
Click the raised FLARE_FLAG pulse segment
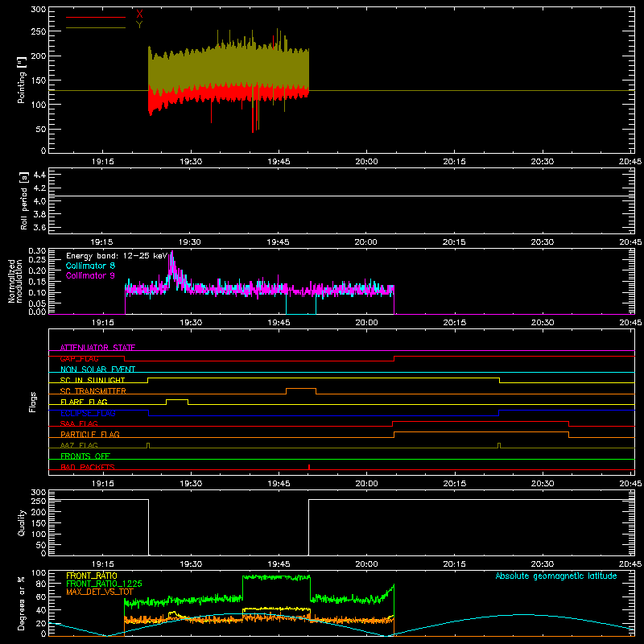point(177,399)
